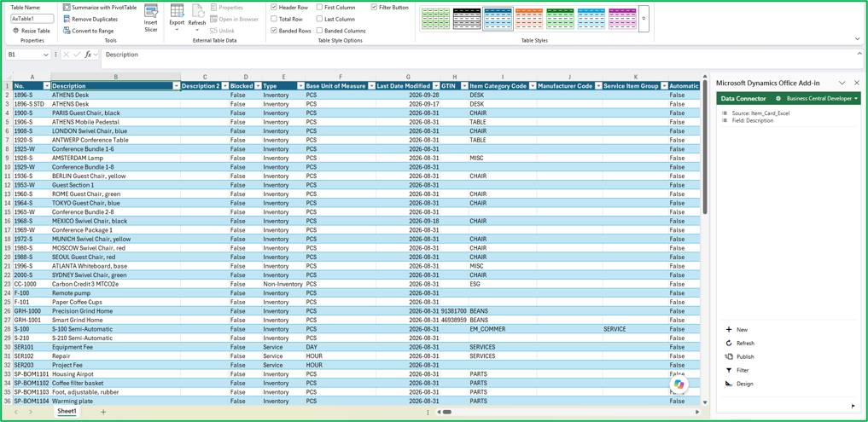Click the Remove Duplicates tool
Screen dimensions: 868x422
[x=90, y=20]
